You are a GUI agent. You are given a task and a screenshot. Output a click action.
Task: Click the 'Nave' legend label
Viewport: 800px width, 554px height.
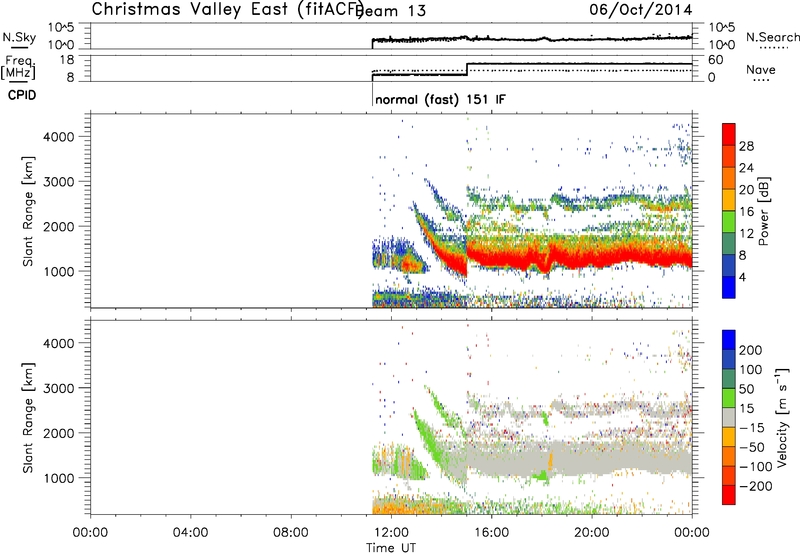(x=761, y=69)
